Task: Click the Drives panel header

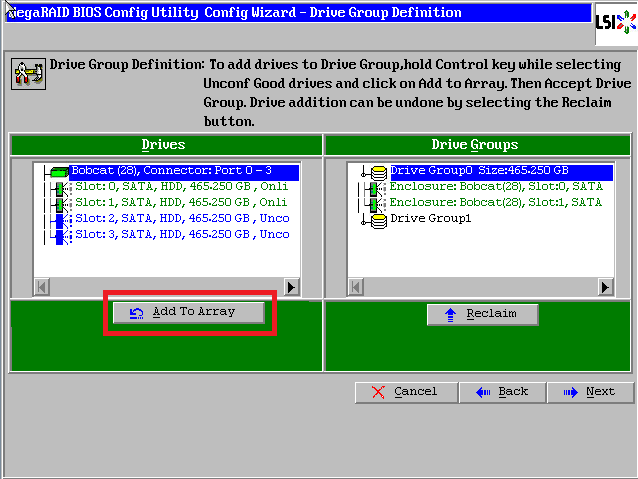Action: pyautogui.click(x=166, y=145)
